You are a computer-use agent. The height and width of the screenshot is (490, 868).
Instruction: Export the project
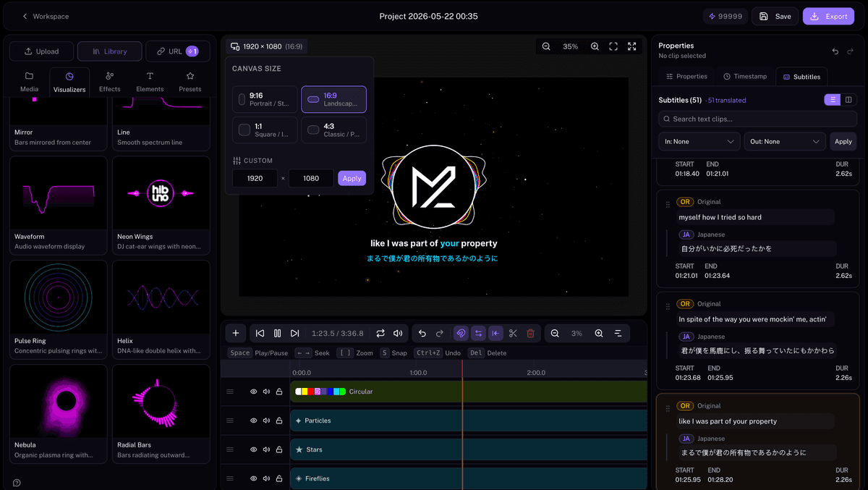(828, 16)
